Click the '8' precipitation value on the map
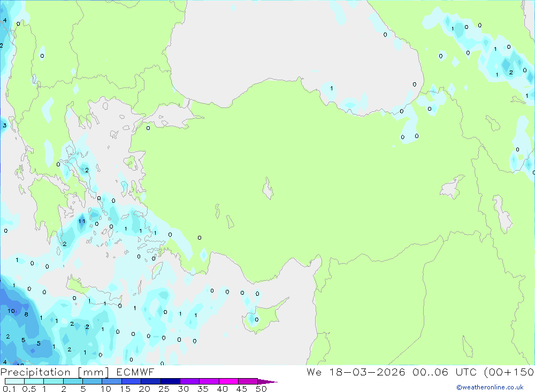This screenshot has height=392, width=535. [x=26, y=314]
